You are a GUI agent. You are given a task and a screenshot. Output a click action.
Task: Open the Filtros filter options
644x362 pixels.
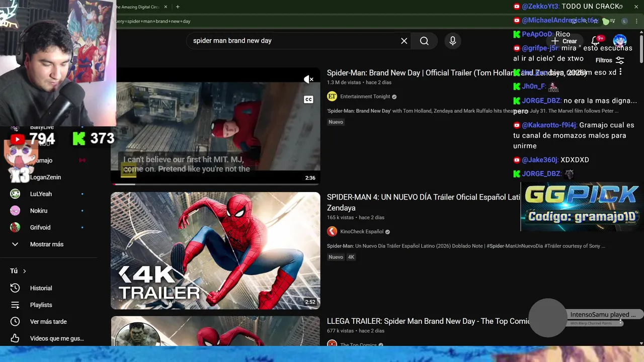click(610, 60)
